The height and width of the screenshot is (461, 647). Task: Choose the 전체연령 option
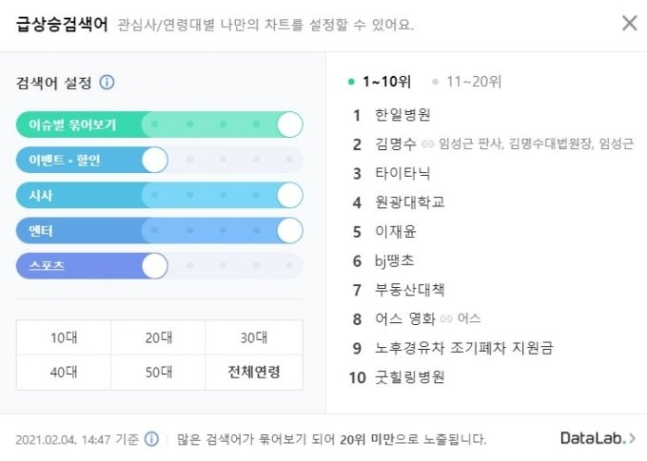pyautogui.click(x=254, y=373)
